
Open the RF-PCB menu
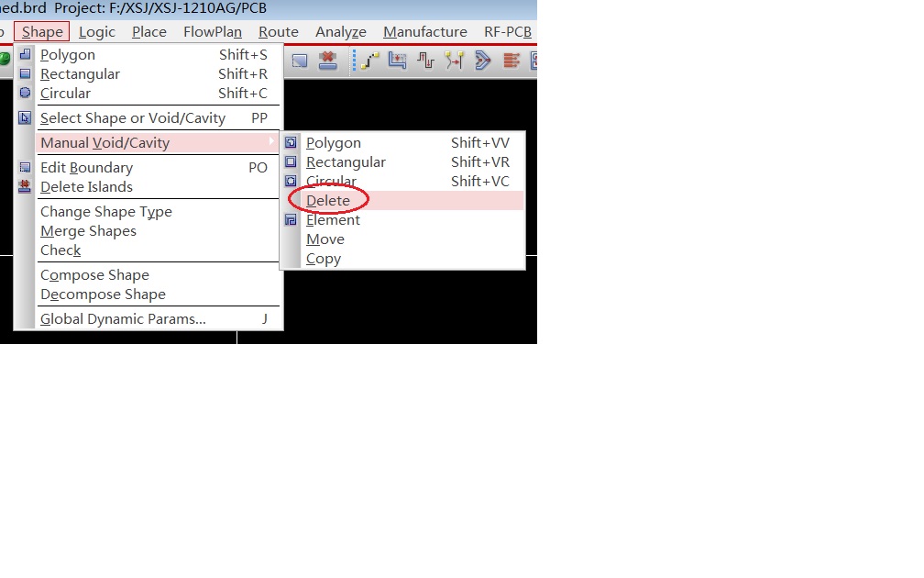click(x=508, y=32)
